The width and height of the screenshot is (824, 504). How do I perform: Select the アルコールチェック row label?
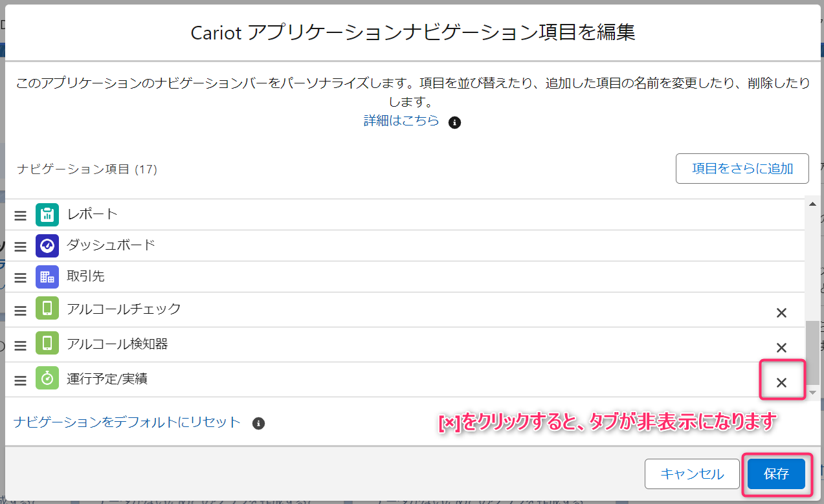click(124, 309)
